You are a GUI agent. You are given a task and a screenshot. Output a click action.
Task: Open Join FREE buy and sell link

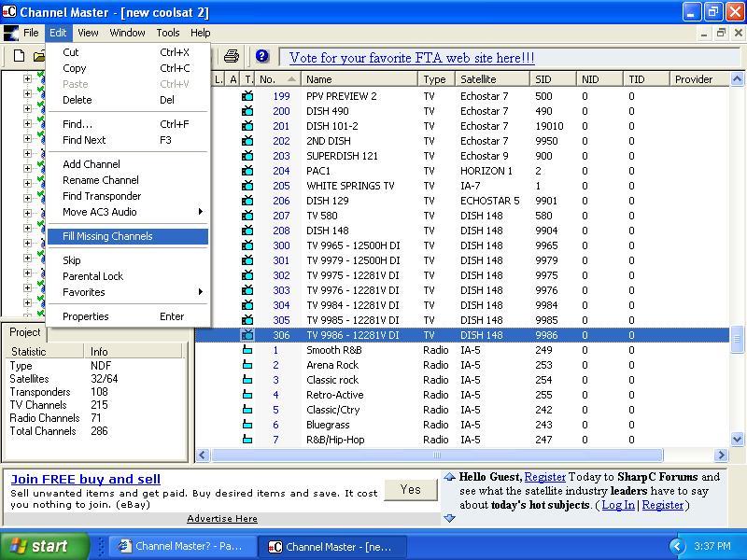(x=86, y=479)
